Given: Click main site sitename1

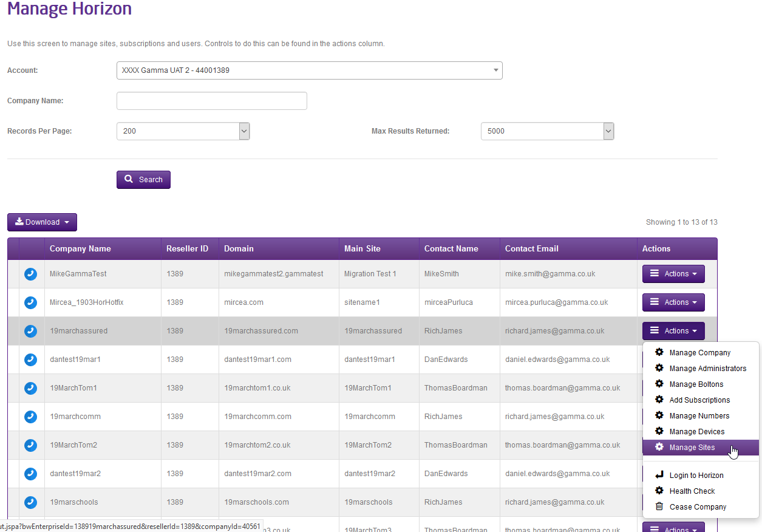Looking at the screenshot, I should click(x=362, y=302).
